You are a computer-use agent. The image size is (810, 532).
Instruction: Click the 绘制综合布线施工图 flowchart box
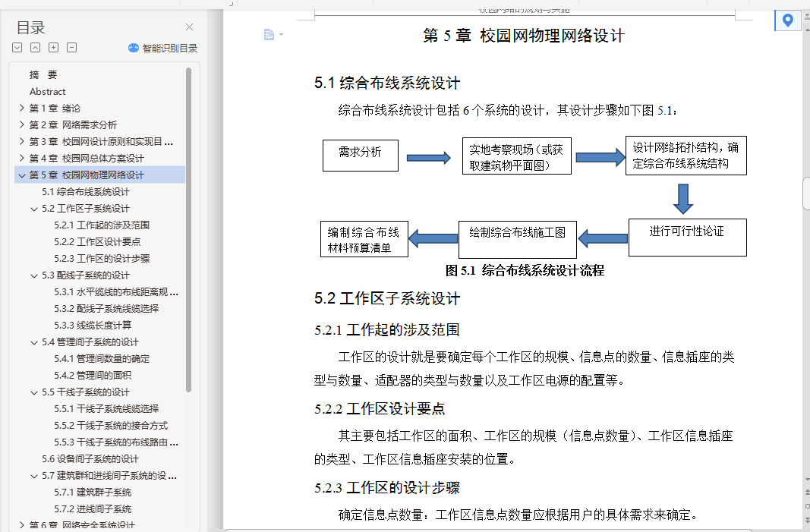(518, 240)
